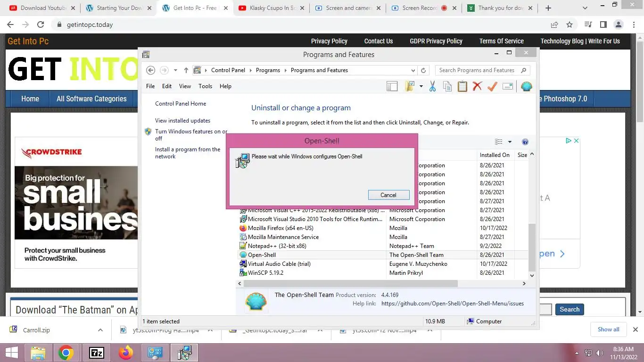Open the blue Help question mark icon
Image resolution: width=644 pixels, height=362 pixels.
pos(525,142)
